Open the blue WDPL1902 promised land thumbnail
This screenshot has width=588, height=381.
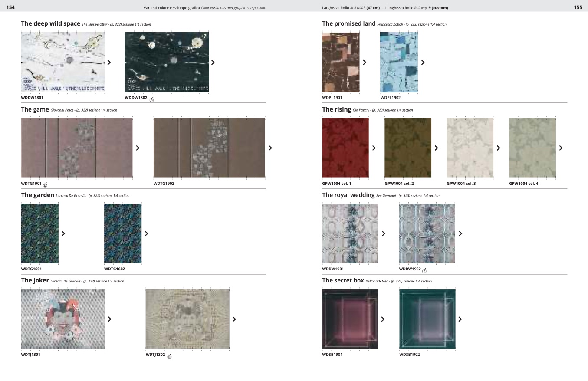click(x=399, y=62)
